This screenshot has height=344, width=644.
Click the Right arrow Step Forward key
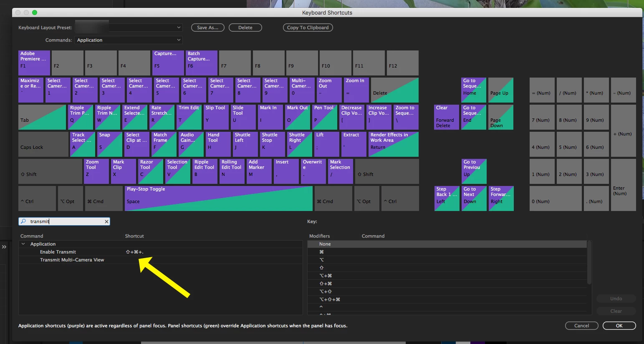(501, 198)
